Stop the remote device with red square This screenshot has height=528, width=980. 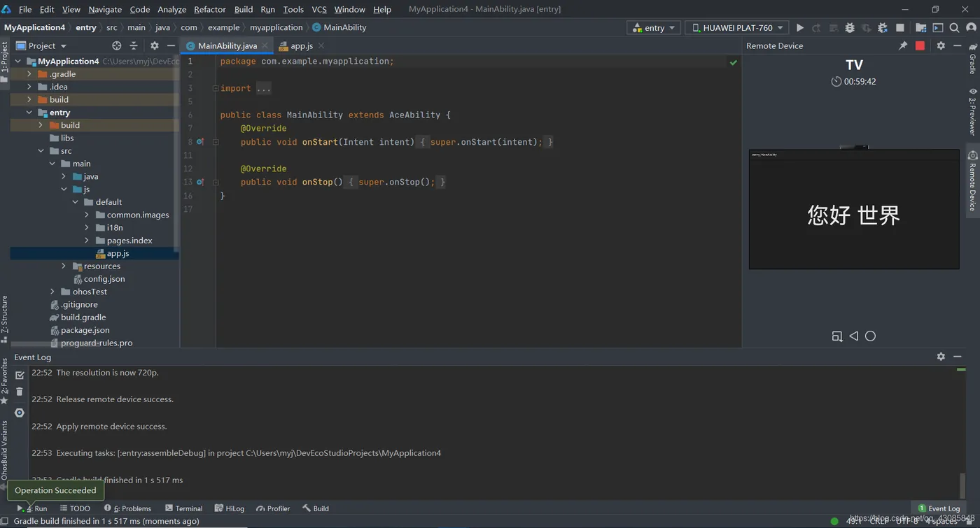(x=920, y=45)
